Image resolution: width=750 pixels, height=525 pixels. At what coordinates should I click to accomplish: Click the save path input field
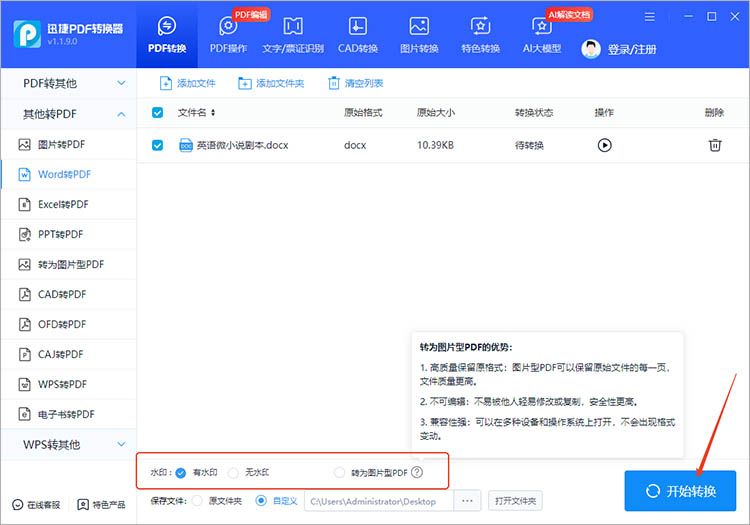tap(379, 501)
